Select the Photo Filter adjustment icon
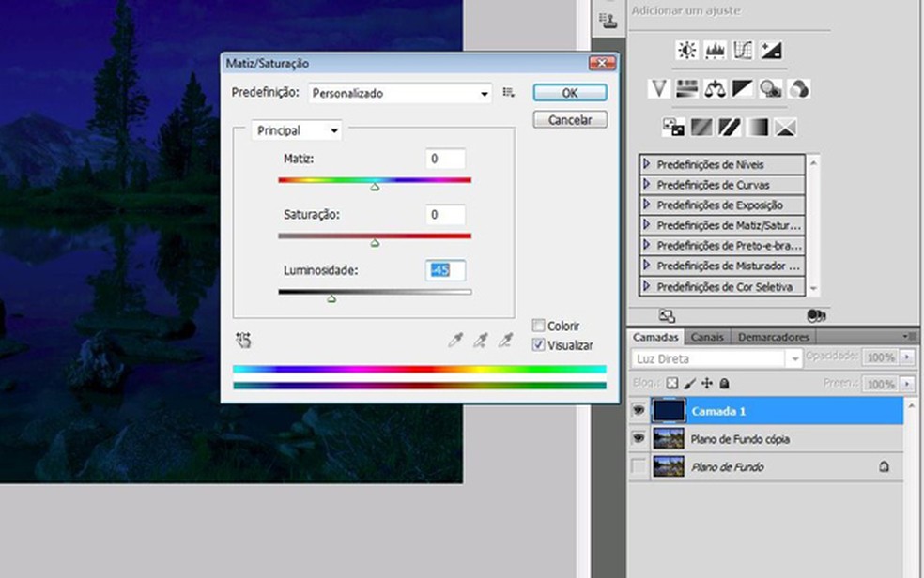This screenshot has height=578, width=924. coord(771,89)
